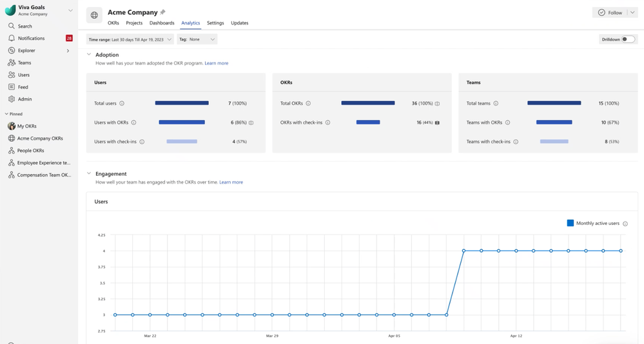The width and height of the screenshot is (644, 344).
Task: Click info icon beside Total OKRs
Action: point(308,104)
